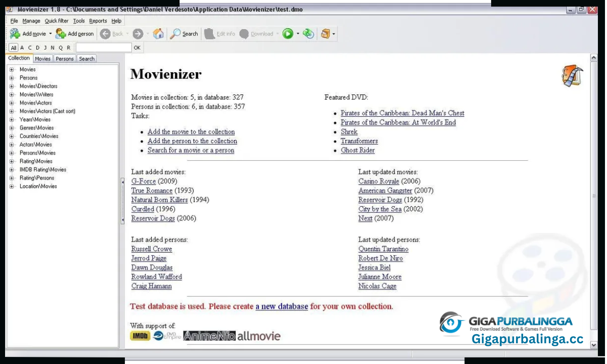
Task: Open the Tools menu
Action: [x=79, y=21]
